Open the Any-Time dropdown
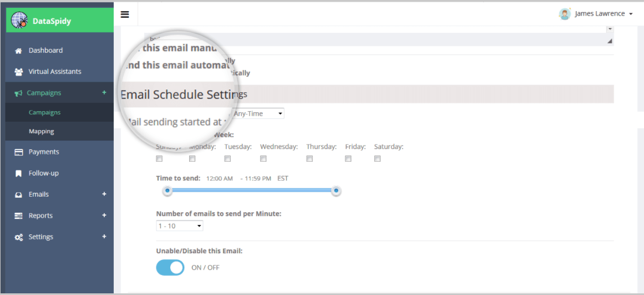 point(258,113)
